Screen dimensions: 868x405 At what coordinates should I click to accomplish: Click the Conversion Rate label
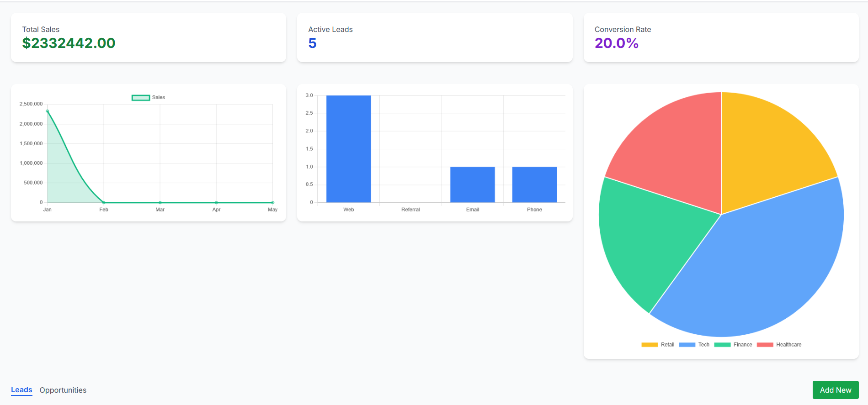coord(623,29)
